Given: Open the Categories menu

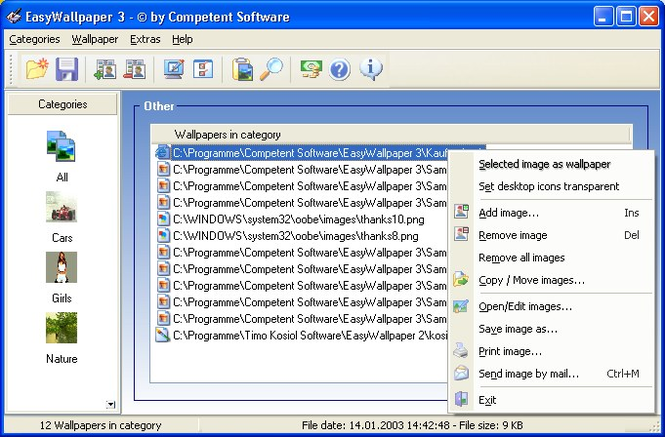Looking at the screenshot, I should [34, 39].
